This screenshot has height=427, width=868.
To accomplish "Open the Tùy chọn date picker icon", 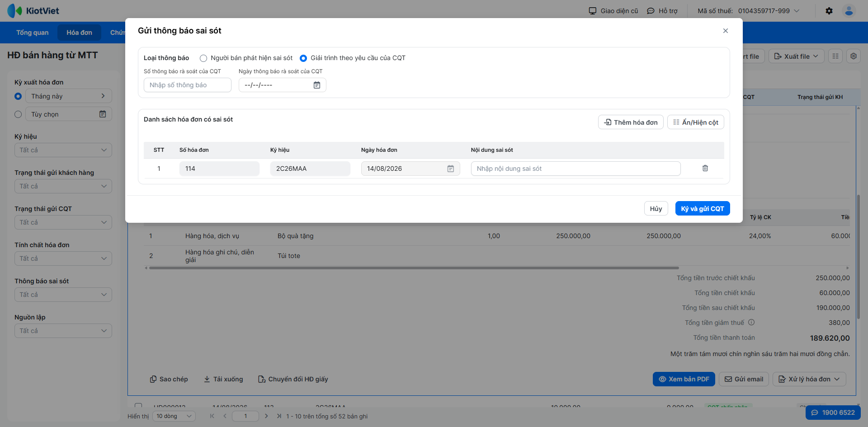I will [103, 114].
